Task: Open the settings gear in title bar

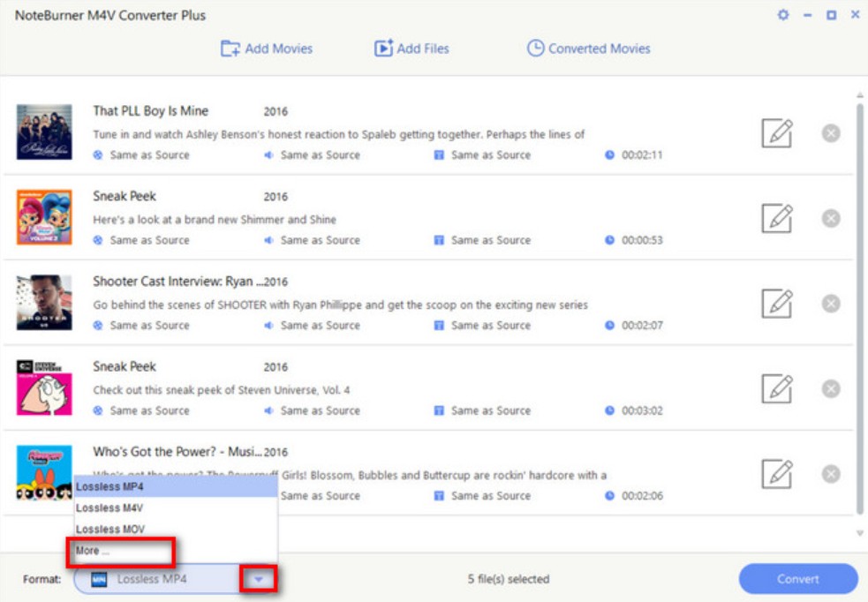Action: point(782,15)
